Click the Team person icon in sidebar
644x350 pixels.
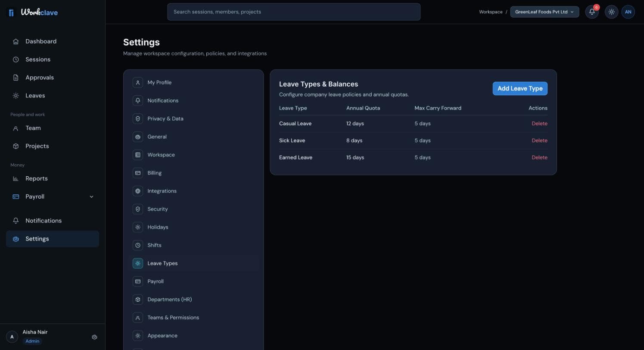16,128
